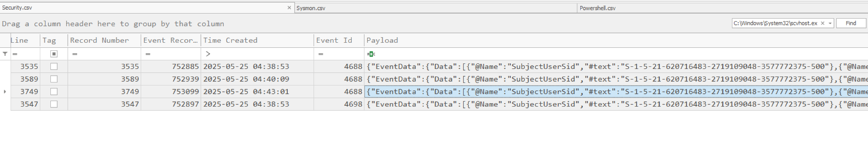Toggle the Tag filter row checkbox
This screenshot has width=868, height=162.
[54, 54]
